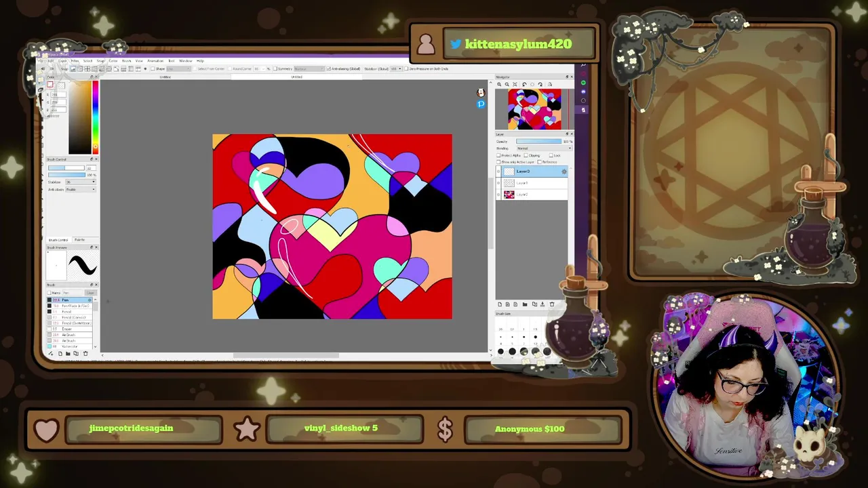The image size is (868, 488).
Task: Click the delete layer trash icon
Action: tap(551, 304)
